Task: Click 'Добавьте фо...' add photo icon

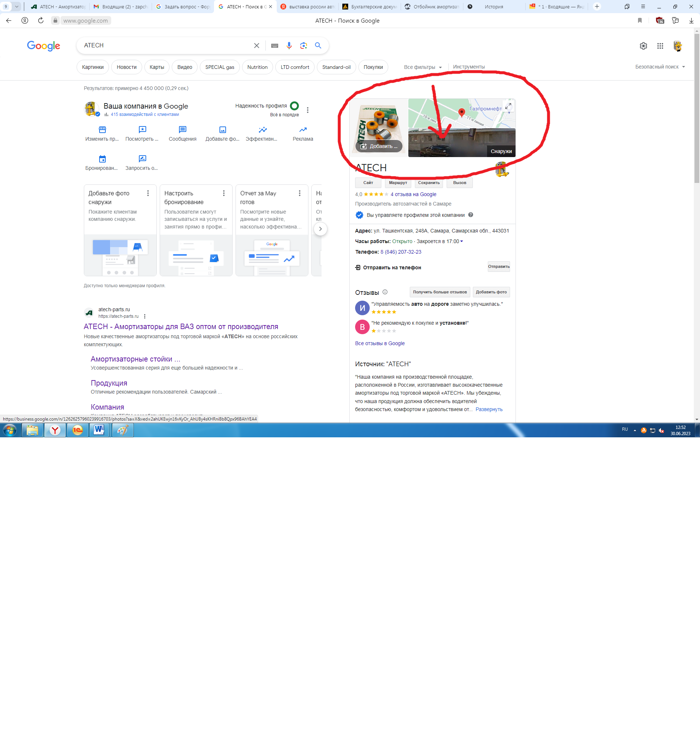Action: pyautogui.click(x=223, y=130)
